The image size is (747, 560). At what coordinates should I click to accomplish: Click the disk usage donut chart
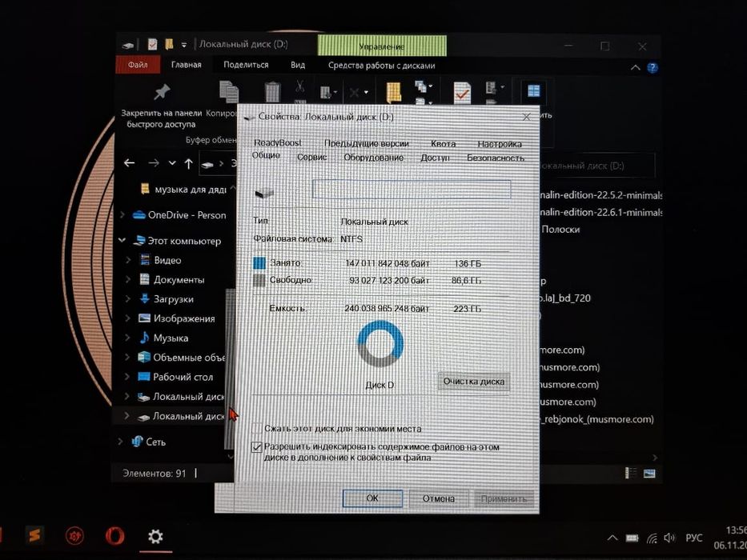tap(380, 343)
